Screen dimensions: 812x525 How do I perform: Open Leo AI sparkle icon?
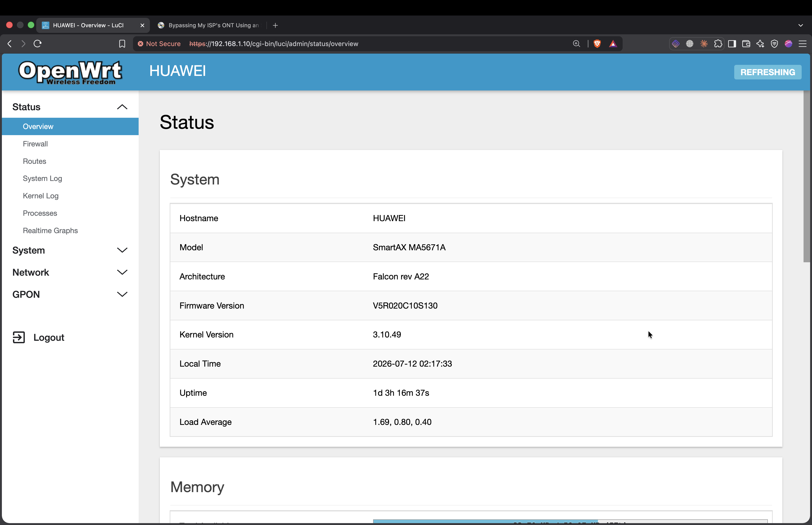760,44
